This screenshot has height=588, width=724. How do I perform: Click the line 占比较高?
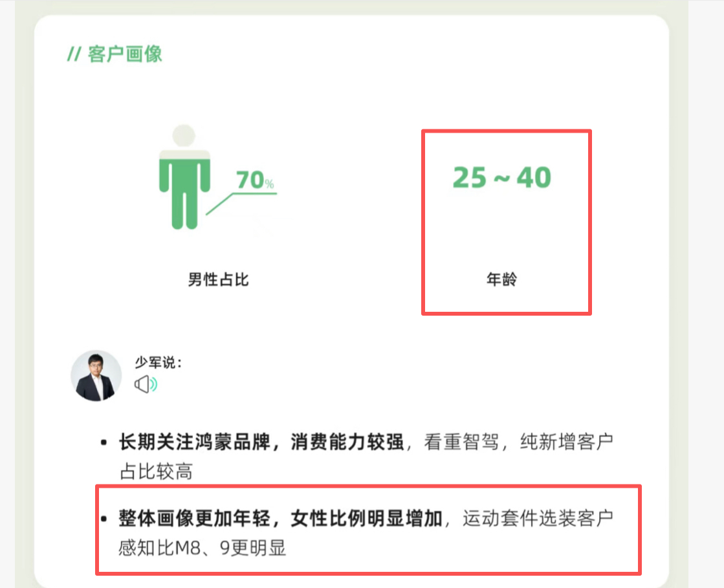[x=156, y=472]
